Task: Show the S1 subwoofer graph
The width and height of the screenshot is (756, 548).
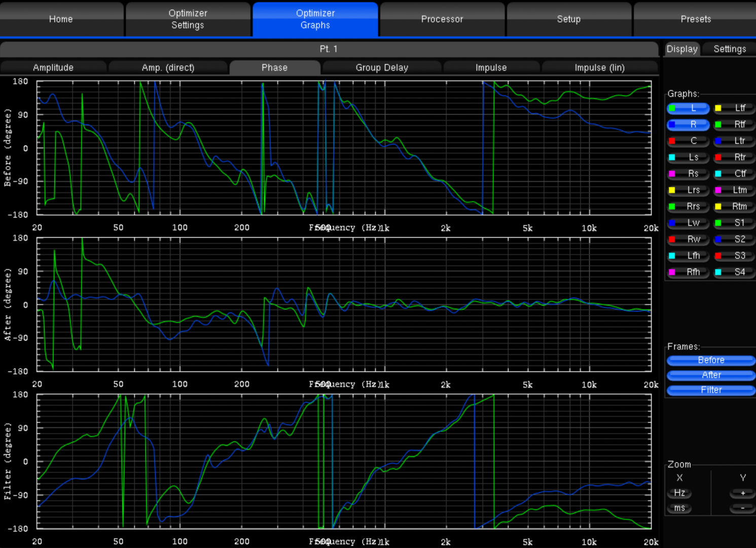Action: pyautogui.click(x=735, y=223)
